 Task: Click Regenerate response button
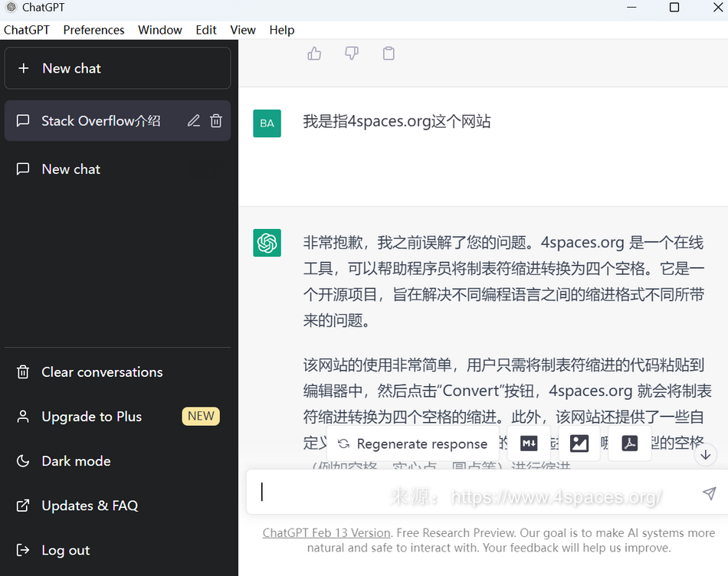coord(413,444)
